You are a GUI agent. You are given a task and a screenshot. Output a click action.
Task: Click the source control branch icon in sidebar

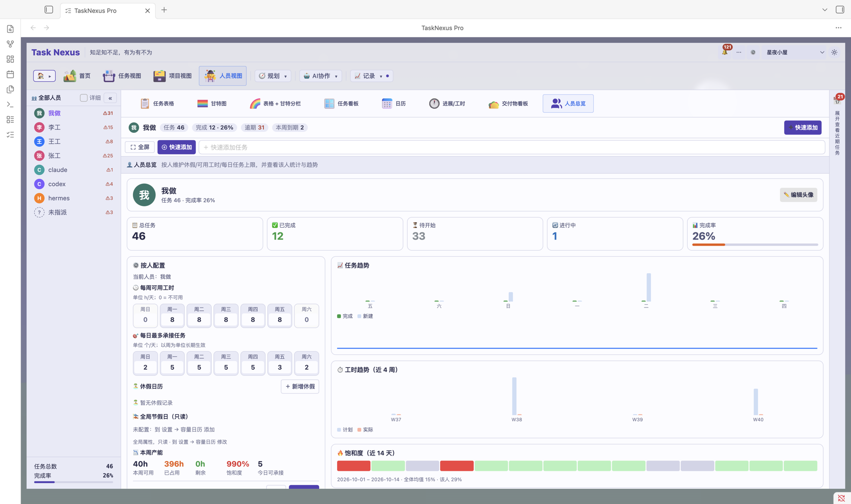(10, 44)
